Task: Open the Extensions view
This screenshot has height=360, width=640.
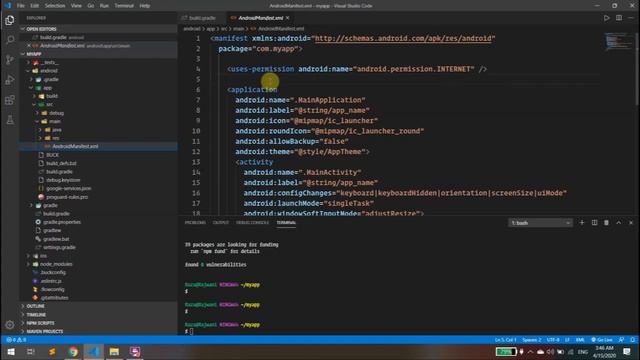Action: tap(10, 100)
